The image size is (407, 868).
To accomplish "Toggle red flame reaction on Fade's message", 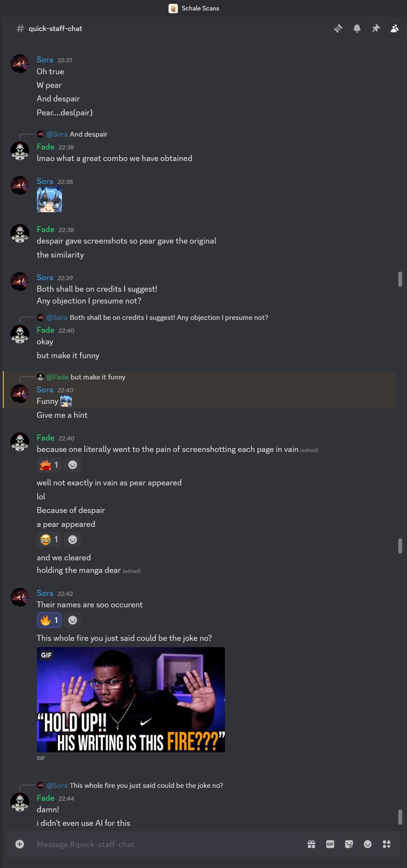I will [x=49, y=465].
